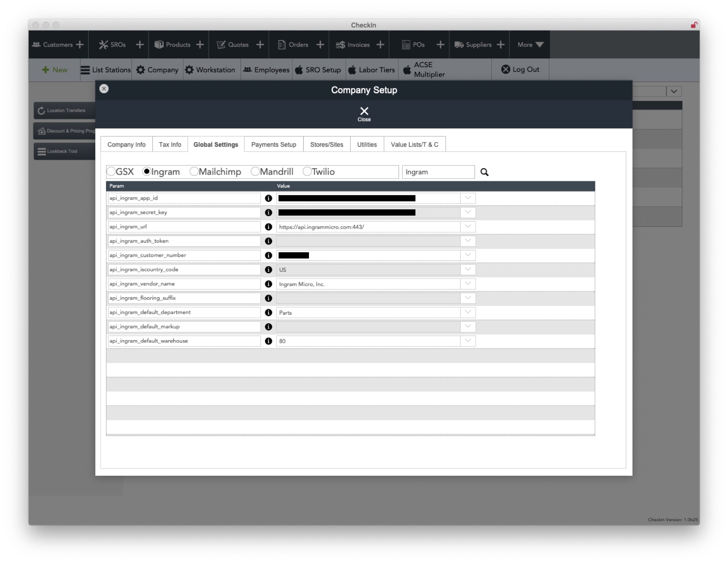Create a new SRO via plus icon
This screenshot has height=563, width=728.
(140, 45)
